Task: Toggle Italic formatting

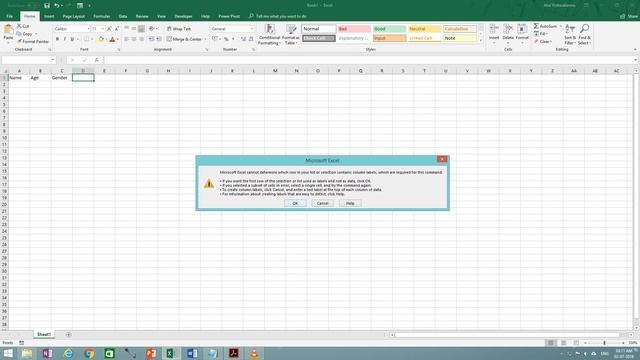Action: pos(64,39)
